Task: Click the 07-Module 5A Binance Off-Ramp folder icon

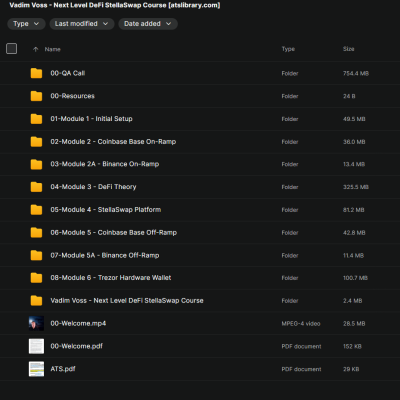Action: [x=36, y=255]
